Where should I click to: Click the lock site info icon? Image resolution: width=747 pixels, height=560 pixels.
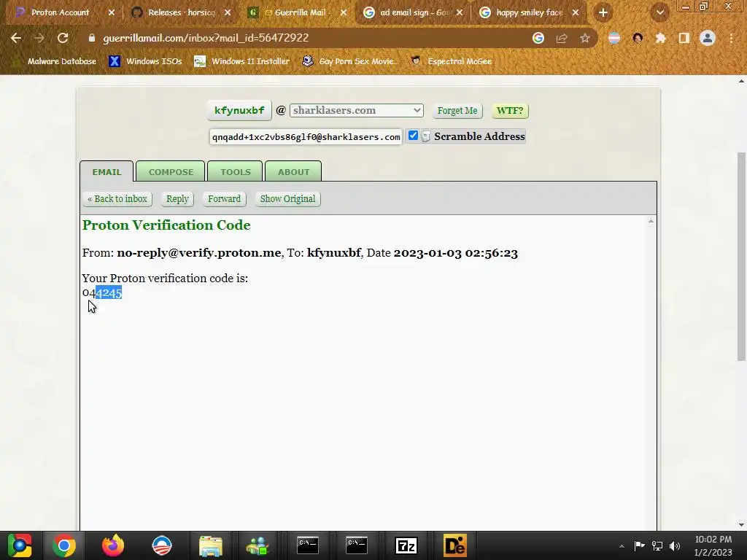click(92, 38)
